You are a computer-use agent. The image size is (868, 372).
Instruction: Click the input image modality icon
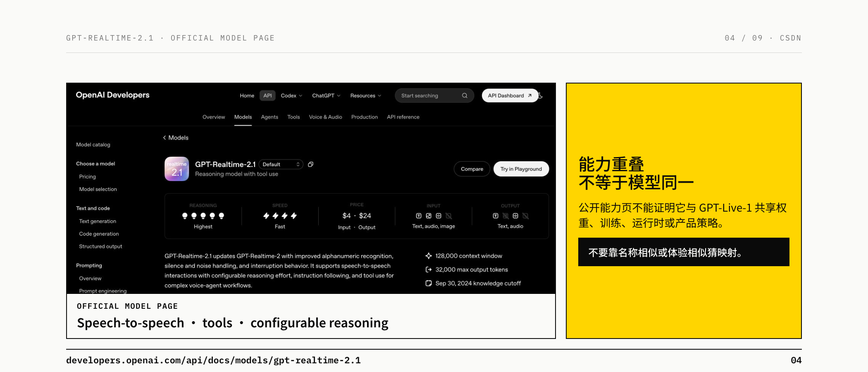[429, 216]
